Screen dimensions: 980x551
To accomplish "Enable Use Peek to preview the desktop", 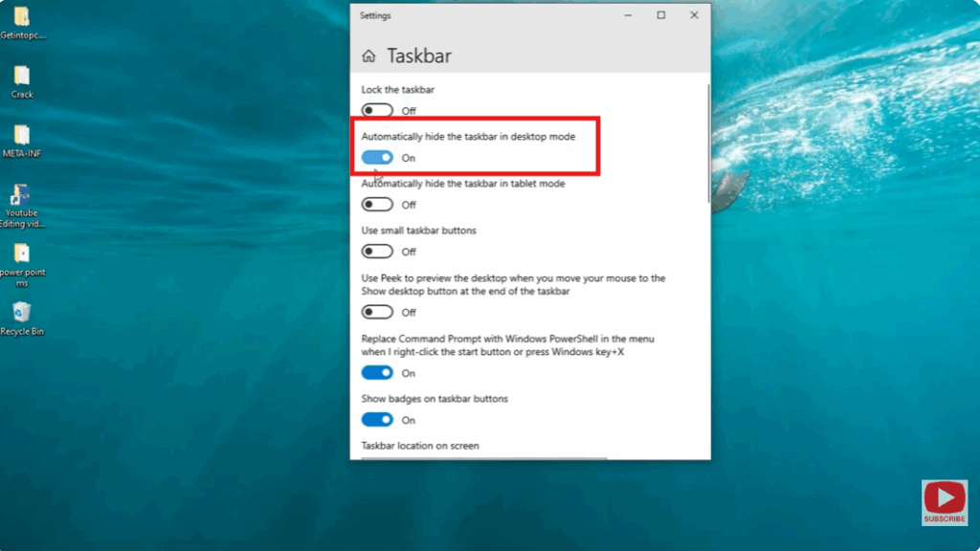I will tap(377, 312).
